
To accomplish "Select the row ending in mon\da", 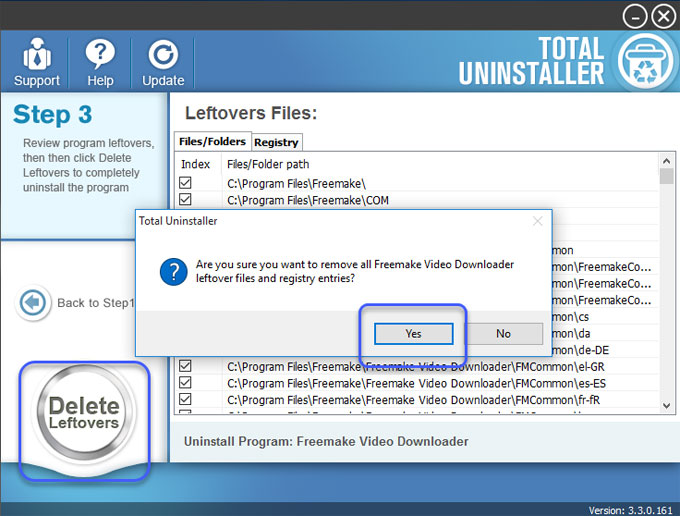I will coord(572,333).
